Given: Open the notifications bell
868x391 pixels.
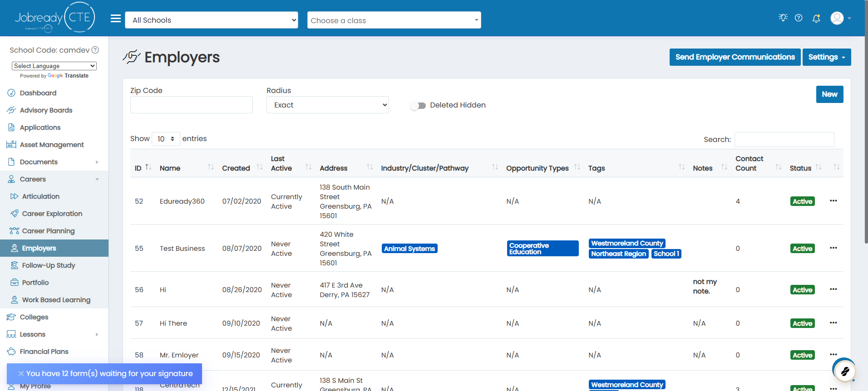Looking at the screenshot, I should click(816, 18).
